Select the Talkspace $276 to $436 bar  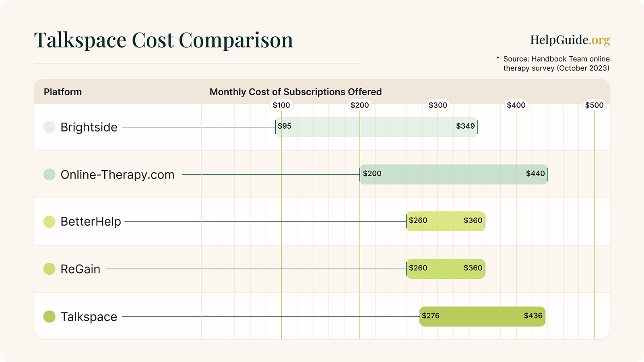482,317
